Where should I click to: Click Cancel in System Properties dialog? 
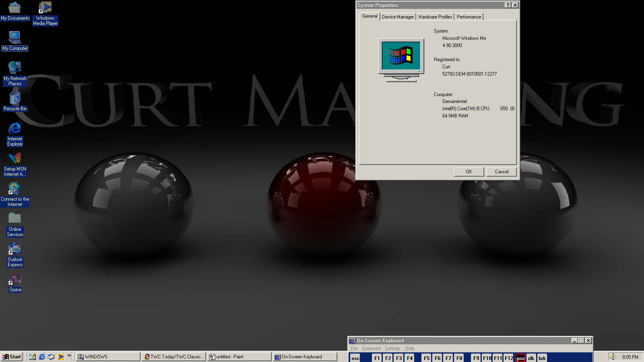coord(501,172)
